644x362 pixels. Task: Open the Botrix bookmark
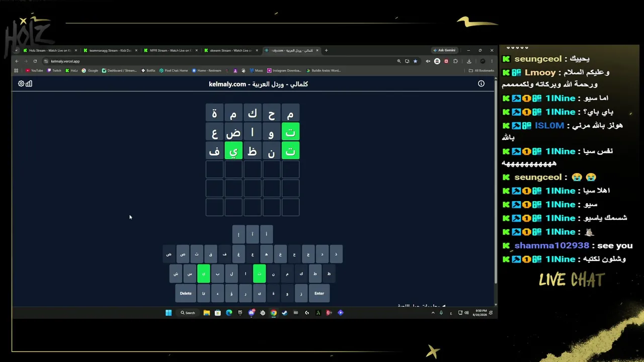[x=148, y=71]
